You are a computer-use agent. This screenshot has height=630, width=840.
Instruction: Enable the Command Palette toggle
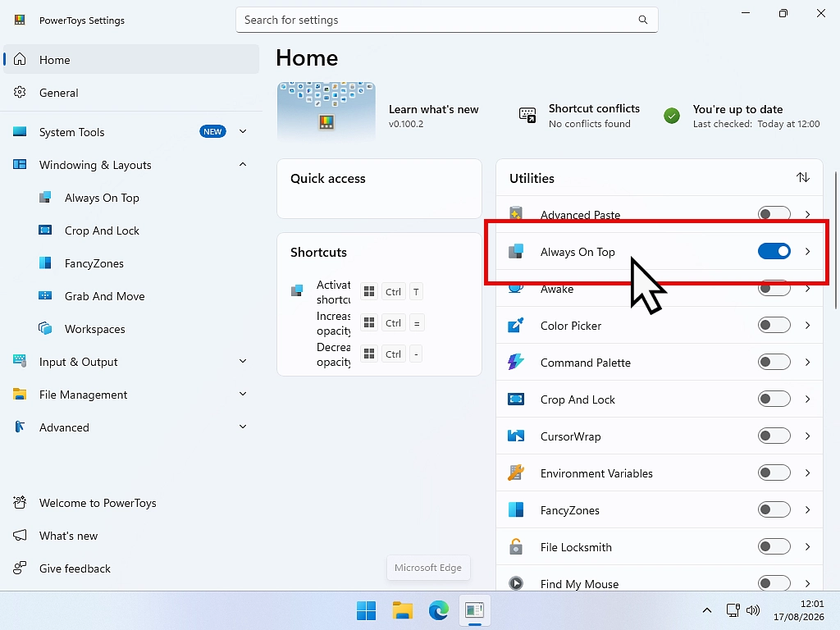774,362
